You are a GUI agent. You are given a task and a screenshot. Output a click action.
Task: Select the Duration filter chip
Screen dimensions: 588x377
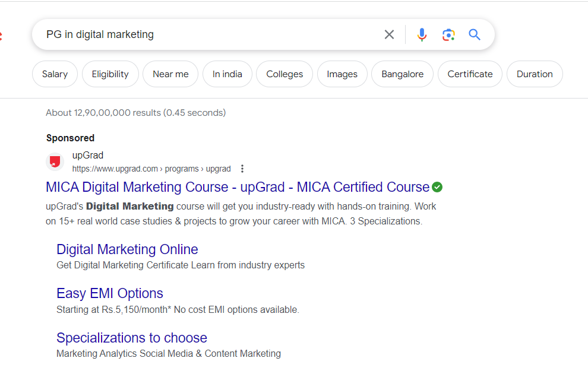(x=535, y=74)
